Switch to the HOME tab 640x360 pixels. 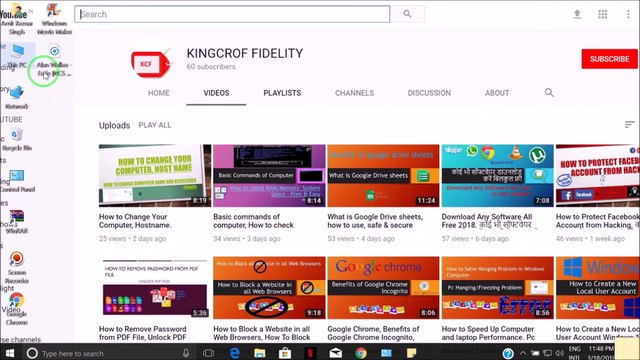coord(158,93)
